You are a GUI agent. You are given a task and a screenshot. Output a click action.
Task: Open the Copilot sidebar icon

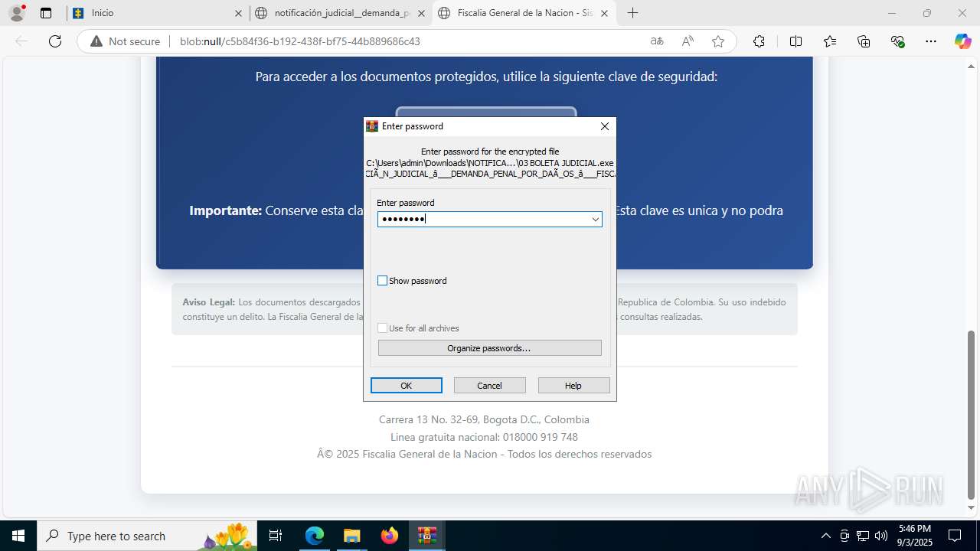962,41
